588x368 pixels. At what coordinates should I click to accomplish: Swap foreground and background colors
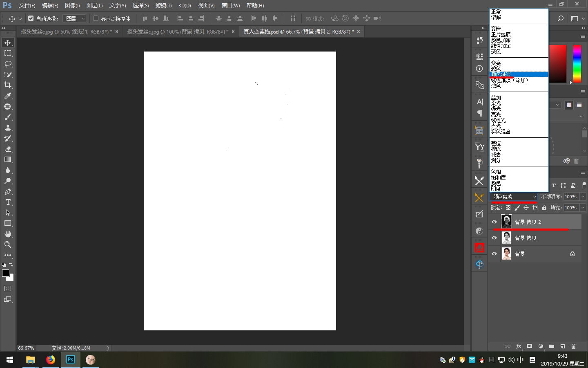click(x=11, y=265)
